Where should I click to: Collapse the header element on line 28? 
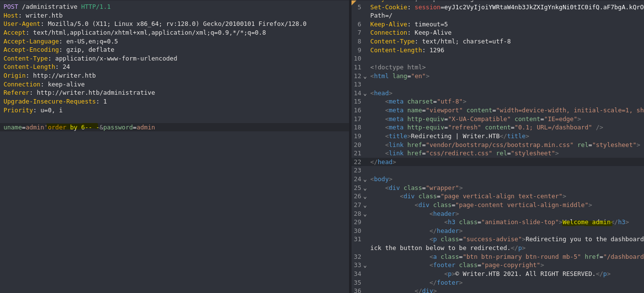point(365,214)
